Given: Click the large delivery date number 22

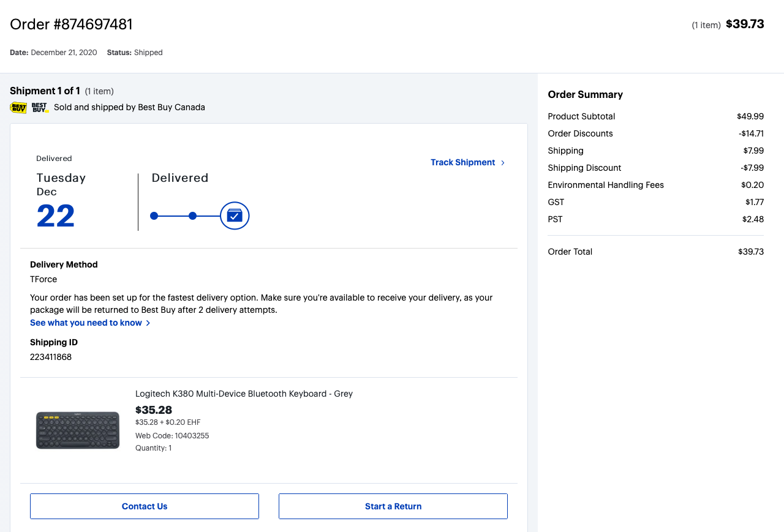Looking at the screenshot, I should click(56, 216).
